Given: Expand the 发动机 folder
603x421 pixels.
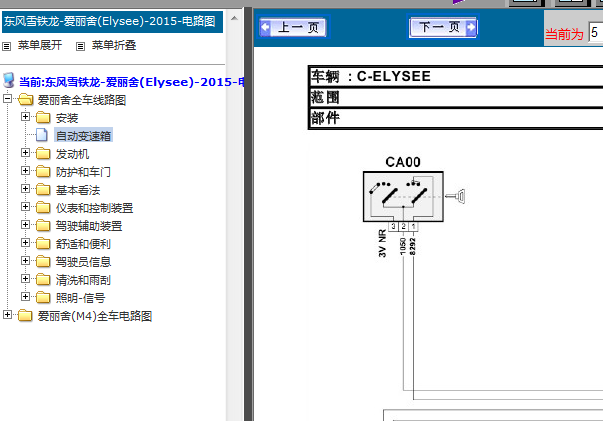Looking at the screenshot, I should 25,153.
